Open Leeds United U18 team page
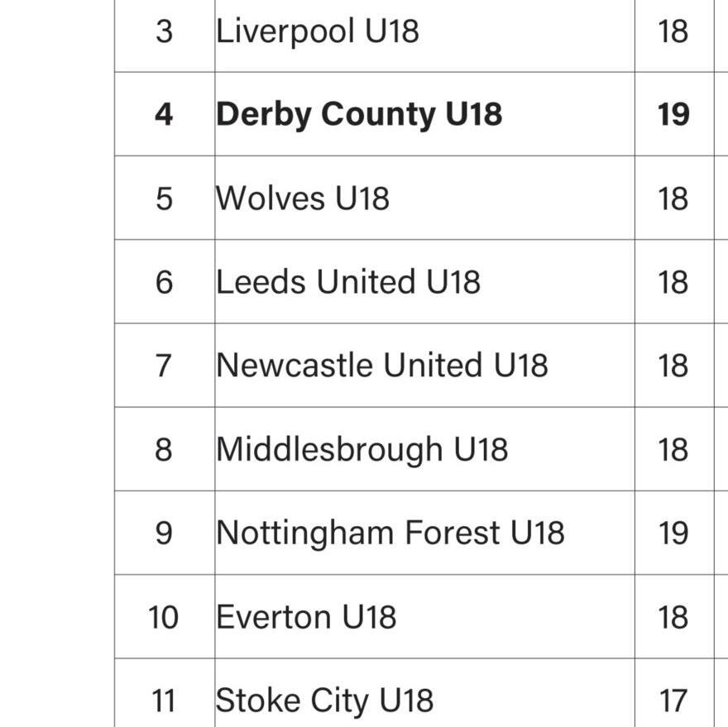This screenshot has width=728, height=727. pos(347,282)
